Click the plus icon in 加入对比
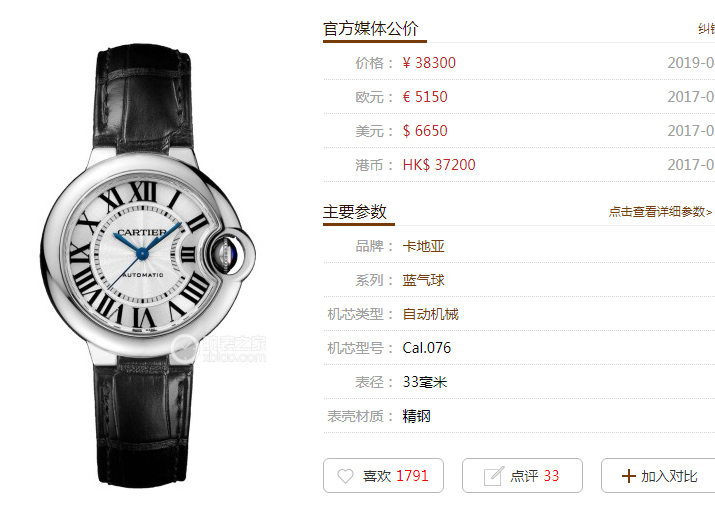The height and width of the screenshot is (522, 715). point(628,476)
